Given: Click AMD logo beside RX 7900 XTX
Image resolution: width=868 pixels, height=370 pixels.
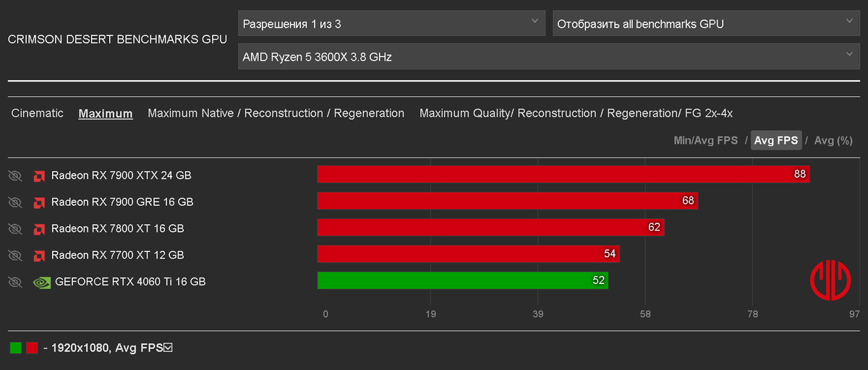Looking at the screenshot, I should tap(39, 176).
